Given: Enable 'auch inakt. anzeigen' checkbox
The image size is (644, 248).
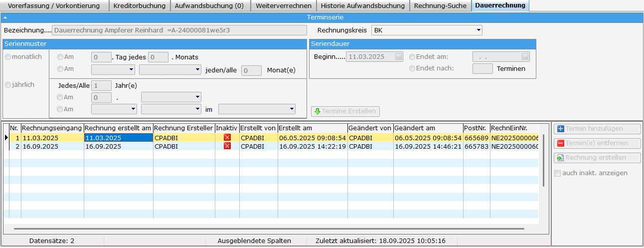Looking at the screenshot, I should (x=558, y=173).
